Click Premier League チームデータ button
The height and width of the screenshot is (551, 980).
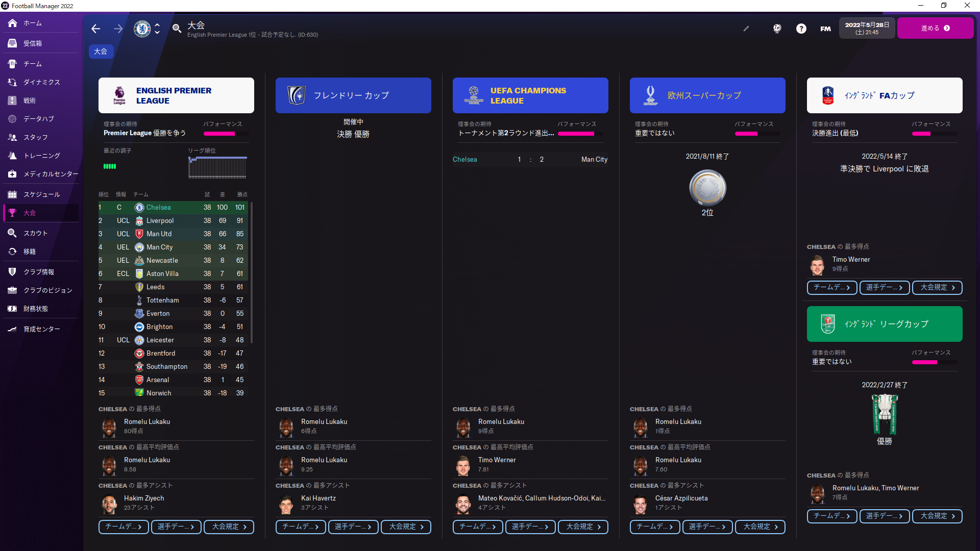click(124, 527)
